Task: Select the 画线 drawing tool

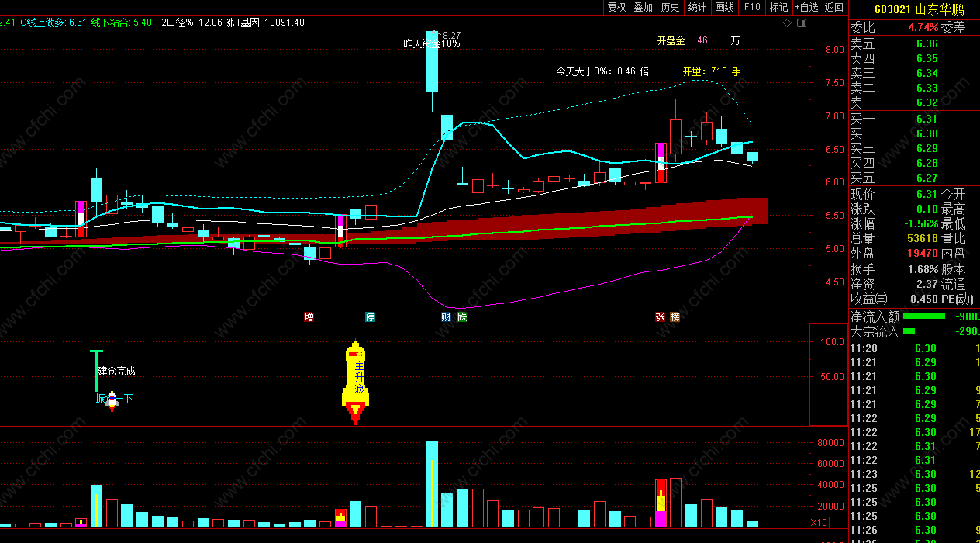Action: pos(725,7)
